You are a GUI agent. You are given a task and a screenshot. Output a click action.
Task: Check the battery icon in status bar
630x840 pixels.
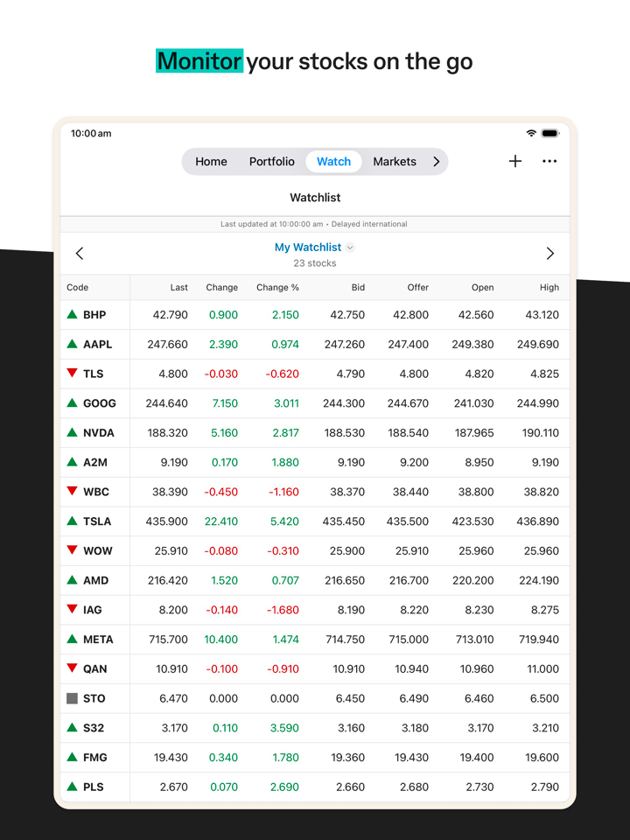(x=549, y=133)
